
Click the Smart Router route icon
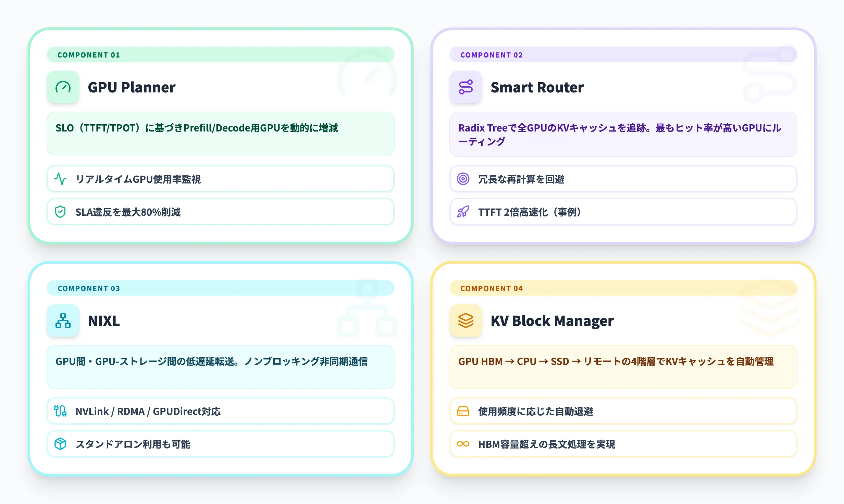click(x=466, y=87)
